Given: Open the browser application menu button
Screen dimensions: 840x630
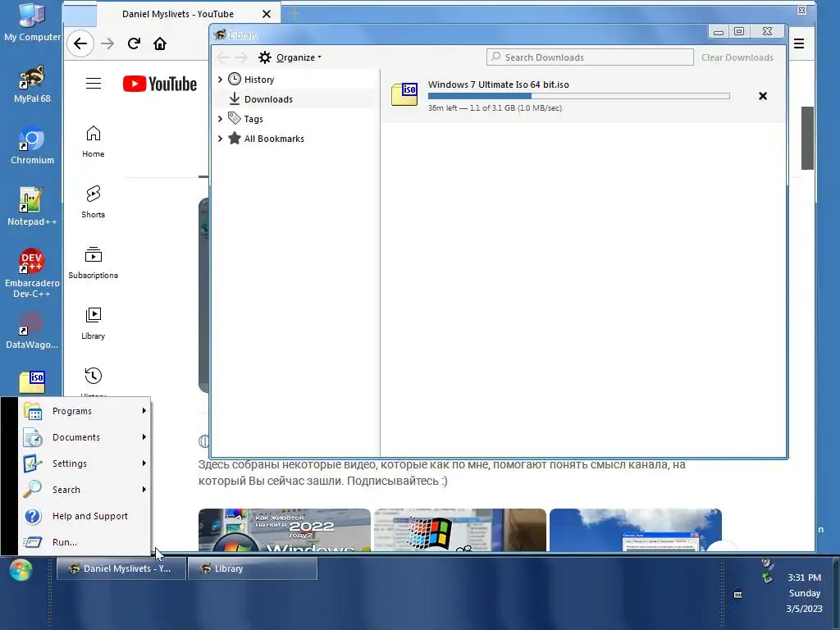Looking at the screenshot, I should click(799, 44).
